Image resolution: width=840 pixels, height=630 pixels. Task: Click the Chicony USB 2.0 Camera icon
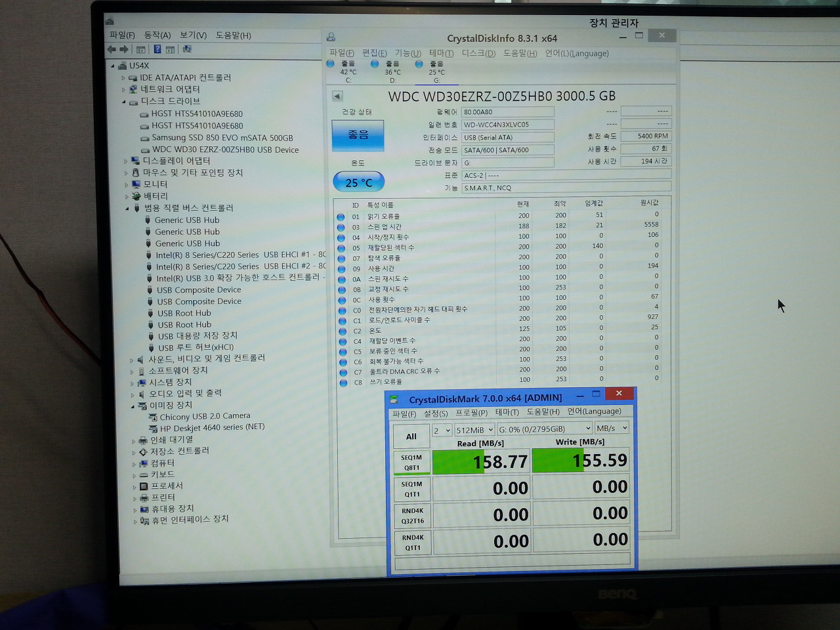click(154, 417)
